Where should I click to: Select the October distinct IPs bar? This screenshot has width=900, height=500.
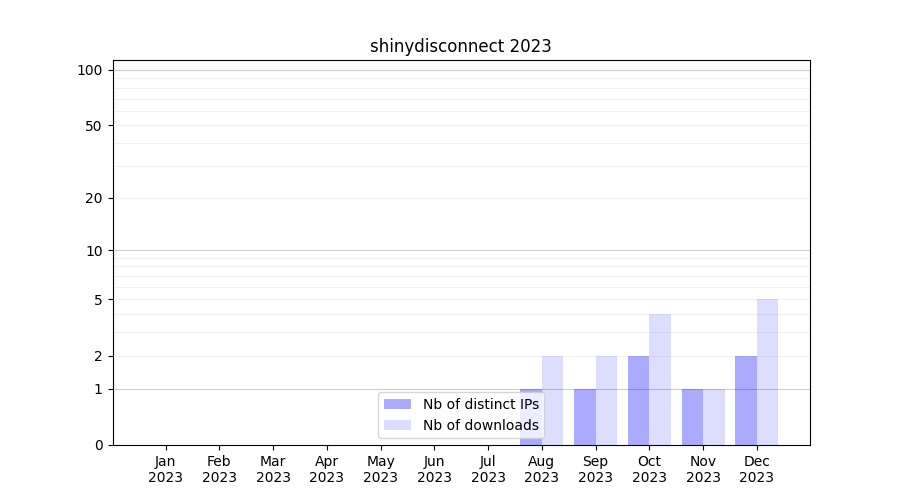[638, 400]
